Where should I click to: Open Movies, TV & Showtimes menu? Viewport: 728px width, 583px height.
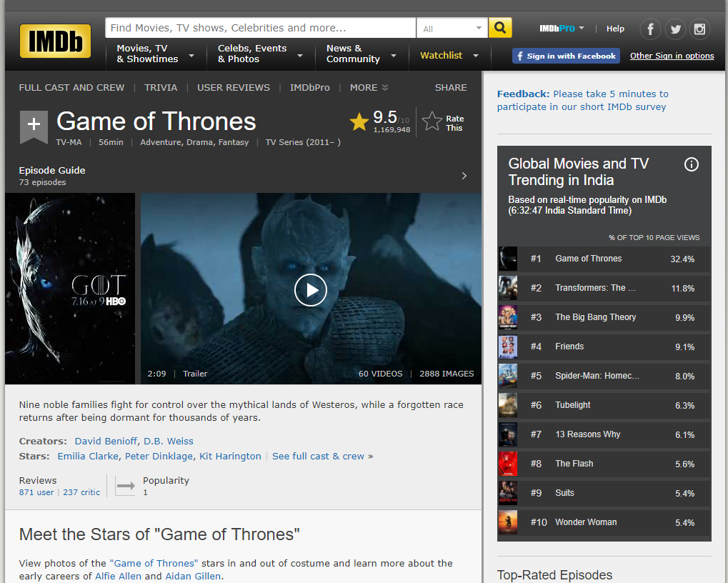pos(155,54)
